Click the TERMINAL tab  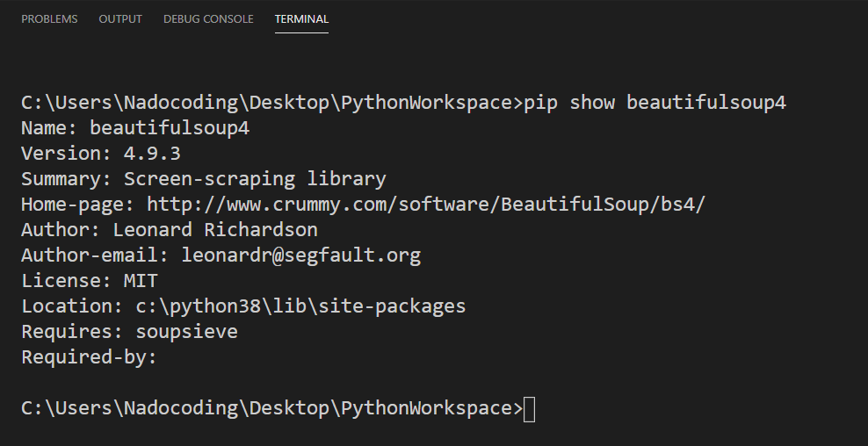[301, 18]
